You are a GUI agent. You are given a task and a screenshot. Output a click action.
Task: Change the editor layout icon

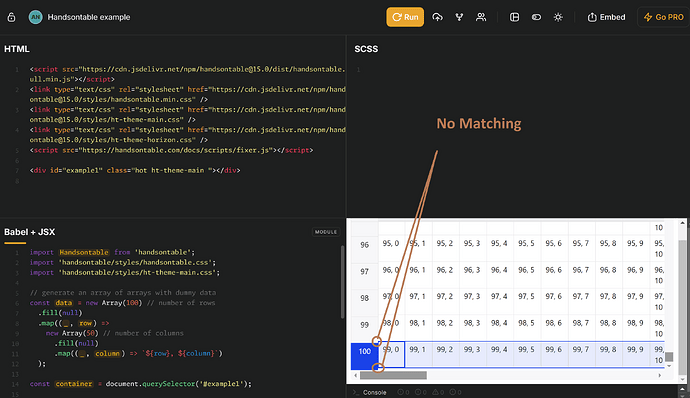coord(514,17)
